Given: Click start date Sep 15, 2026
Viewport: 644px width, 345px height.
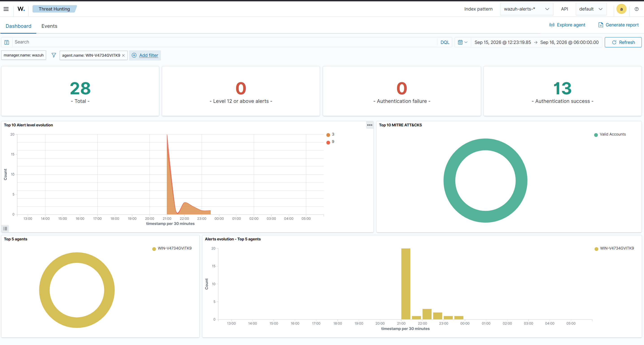Looking at the screenshot, I should pyautogui.click(x=503, y=42).
